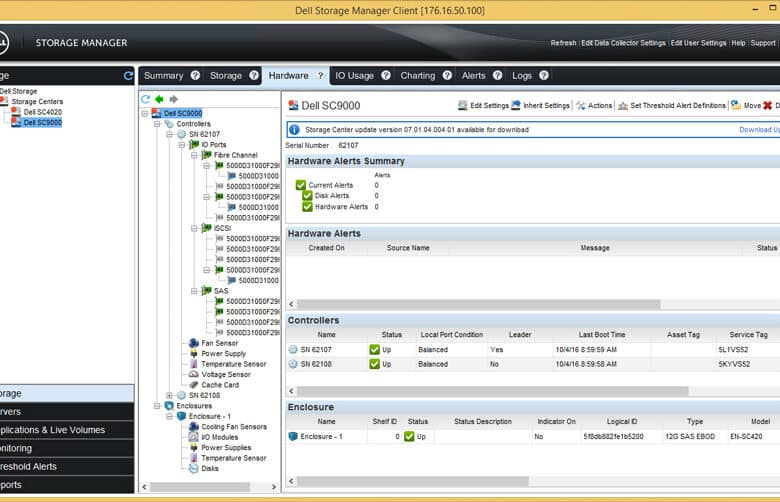780x502 pixels.
Task: Click Edit Settings for Dell SC9000
Action: point(484,105)
